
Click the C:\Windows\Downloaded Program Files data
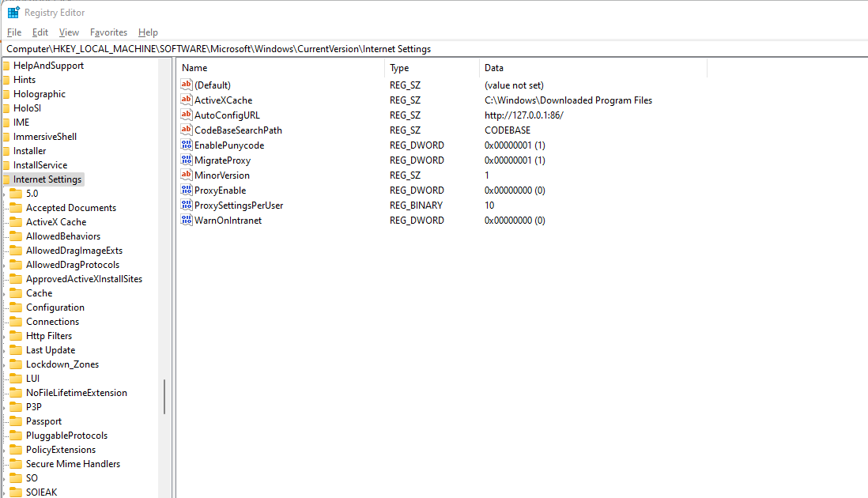tap(568, 100)
